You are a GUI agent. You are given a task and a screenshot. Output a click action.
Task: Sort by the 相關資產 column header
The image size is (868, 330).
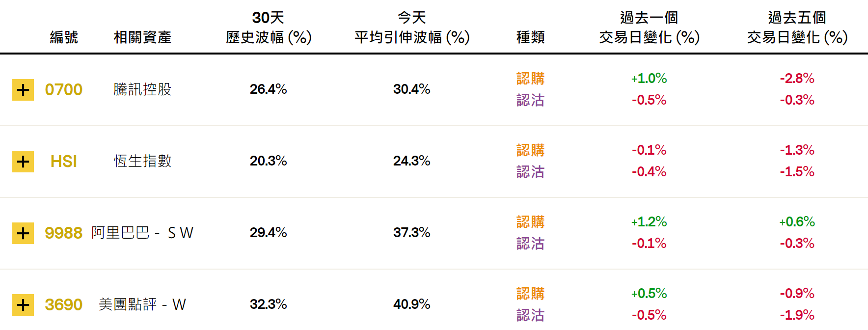(142, 37)
